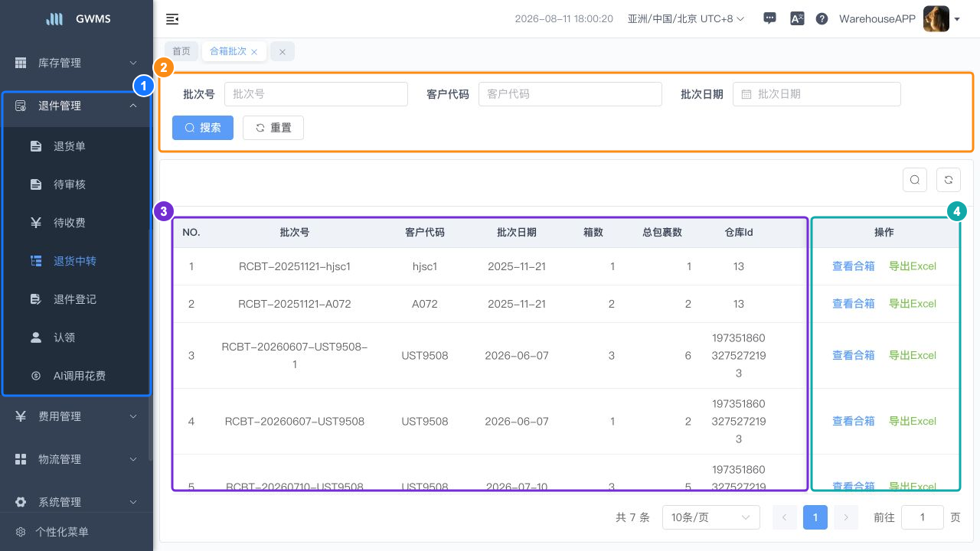Open the help question mark icon

(822, 19)
